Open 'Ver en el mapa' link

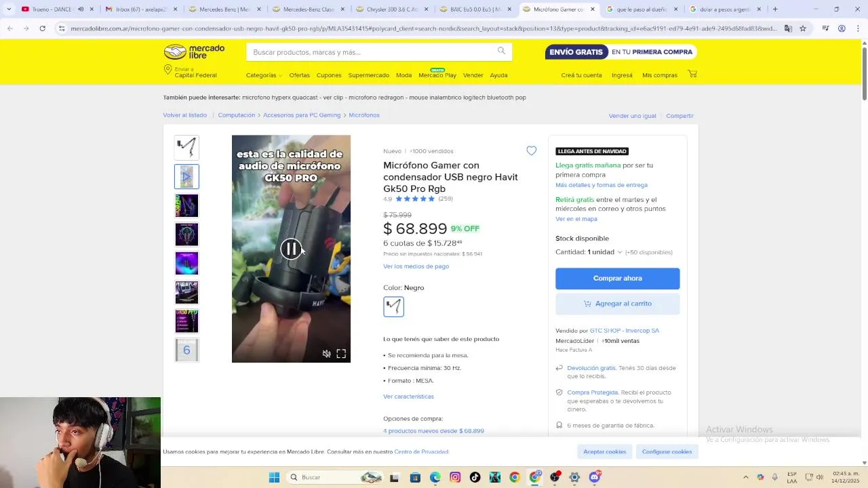tap(576, 219)
